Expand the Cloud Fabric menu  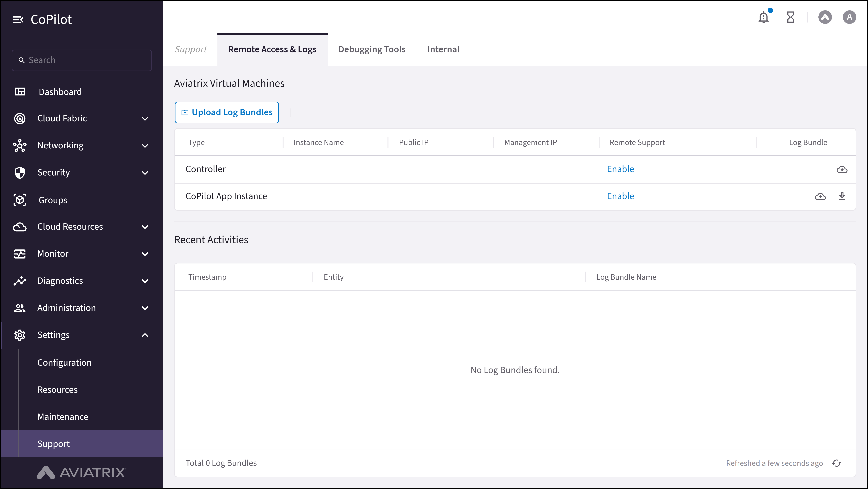tap(62, 118)
